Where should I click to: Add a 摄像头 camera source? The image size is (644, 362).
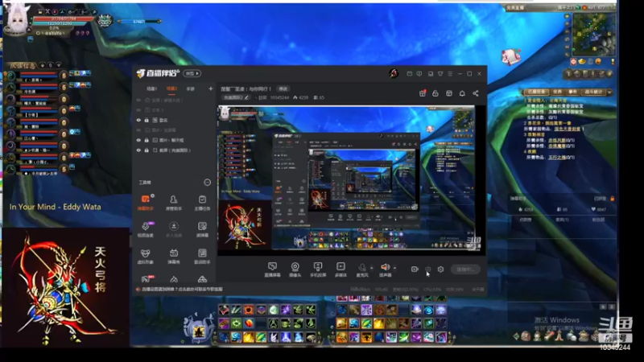[x=295, y=269]
